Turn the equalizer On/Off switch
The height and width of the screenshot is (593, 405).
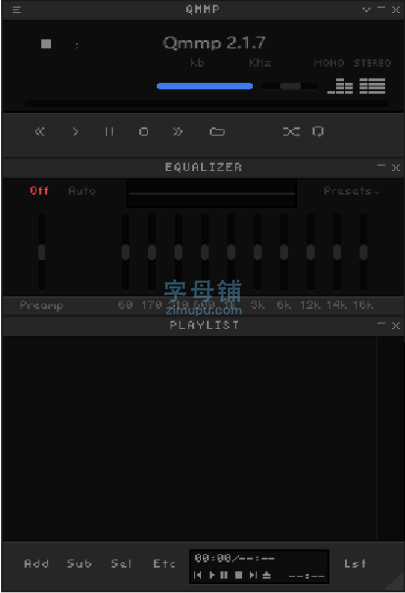pos(39,191)
